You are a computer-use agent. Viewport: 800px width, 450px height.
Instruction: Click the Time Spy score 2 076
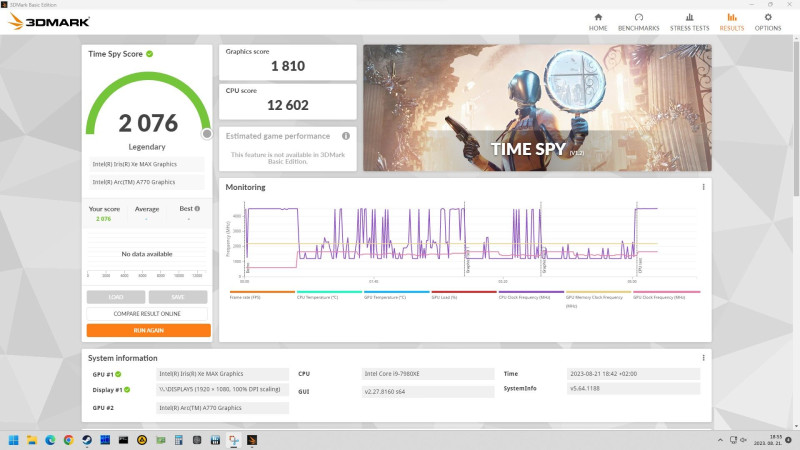[148, 123]
